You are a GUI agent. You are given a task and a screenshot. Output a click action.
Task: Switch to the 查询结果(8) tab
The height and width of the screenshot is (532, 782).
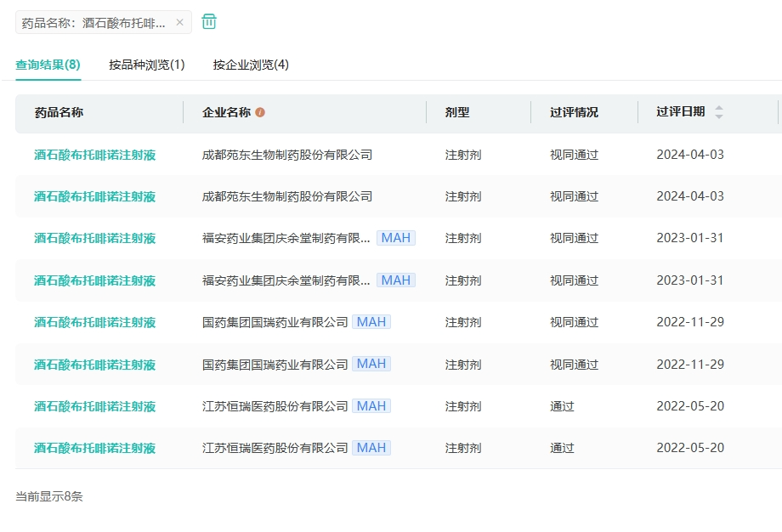(x=48, y=65)
